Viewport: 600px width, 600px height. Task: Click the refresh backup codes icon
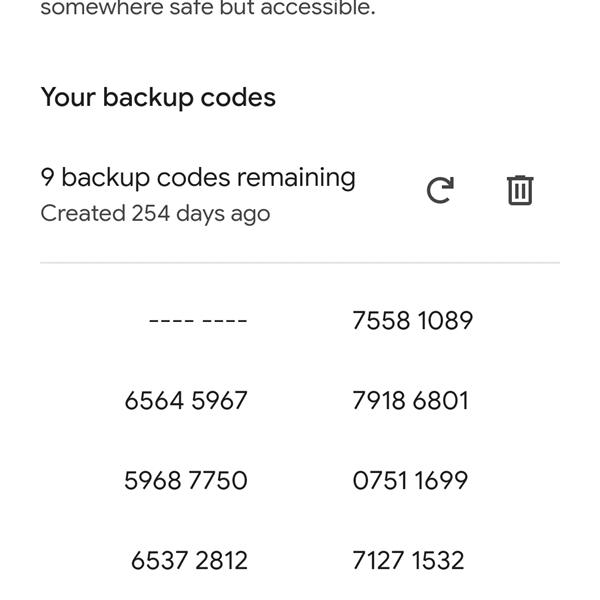(x=440, y=190)
